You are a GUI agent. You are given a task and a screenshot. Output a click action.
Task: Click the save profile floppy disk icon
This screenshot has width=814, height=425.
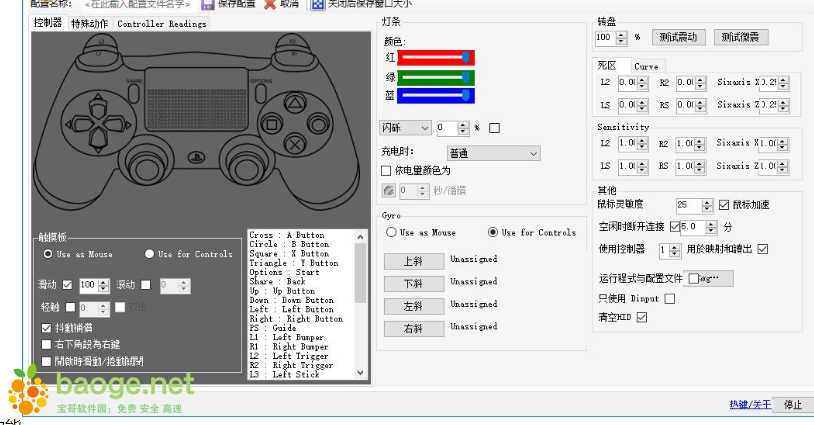208,4
